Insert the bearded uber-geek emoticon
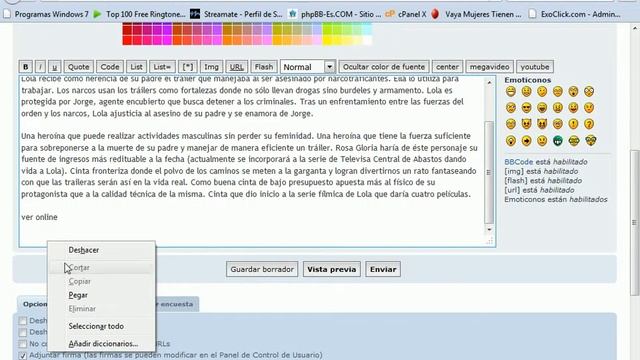The image size is (640, 360). pos(591,141)
